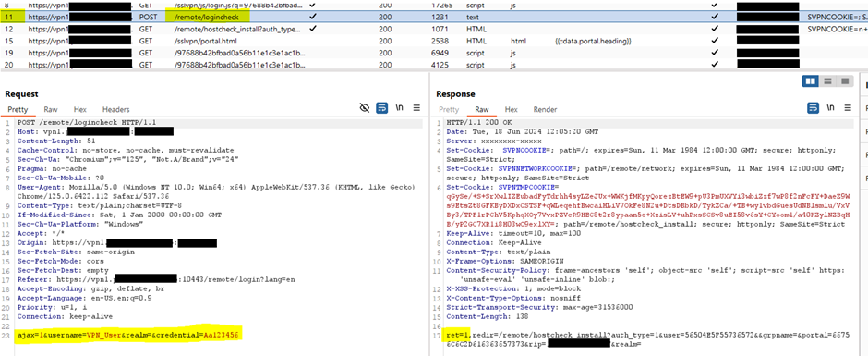Click the Content-Security-Policy response header
The width and height of the screenshot is (868, 356).
tap(645, 276)
